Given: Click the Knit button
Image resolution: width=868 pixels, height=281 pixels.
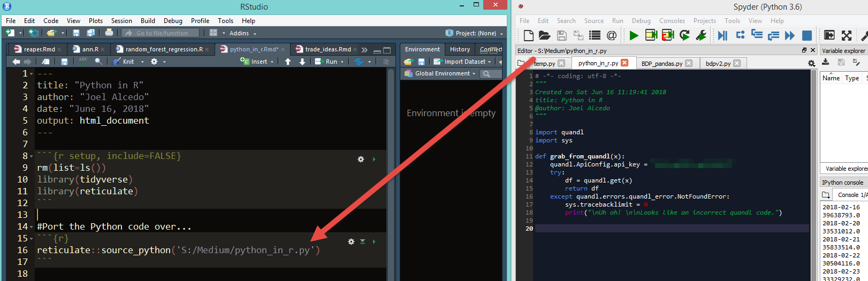Looking at the screenshot, I should click(x=124, y=62).
